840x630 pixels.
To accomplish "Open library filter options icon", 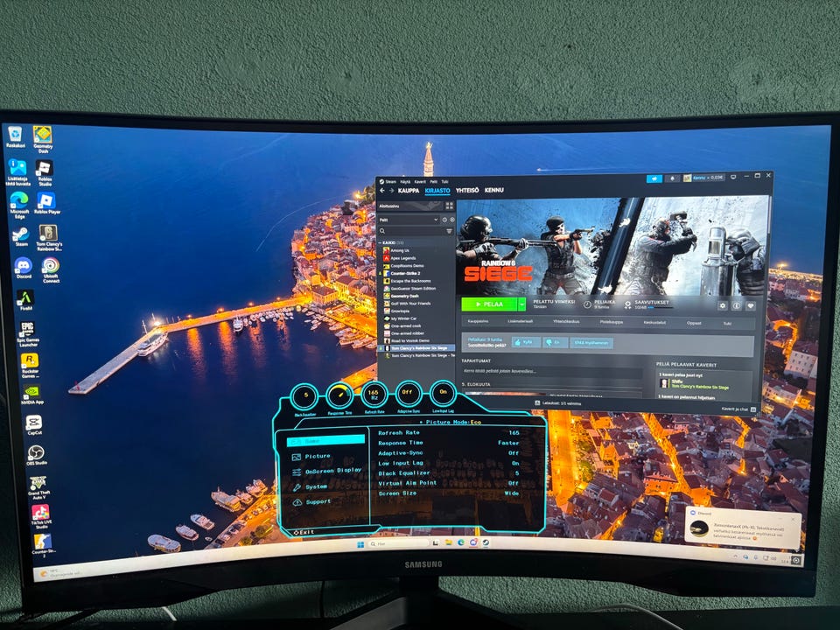I will 449,231.
